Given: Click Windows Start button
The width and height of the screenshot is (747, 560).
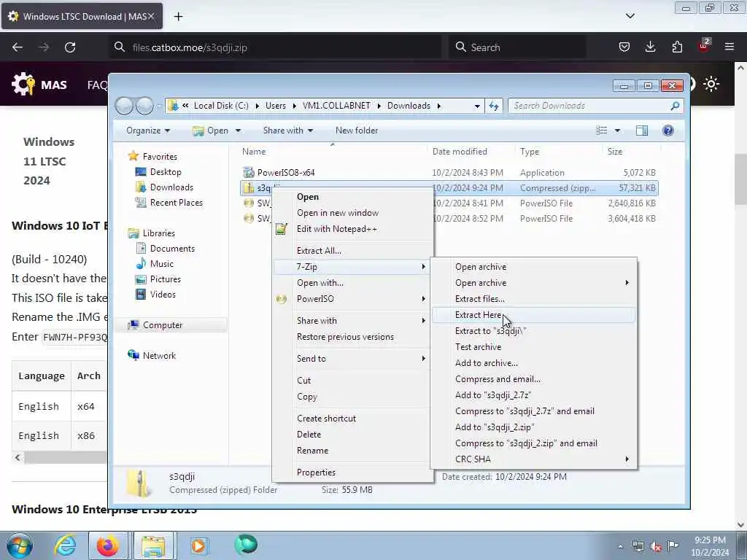Looking at the screenshot, I should (20, 545).
